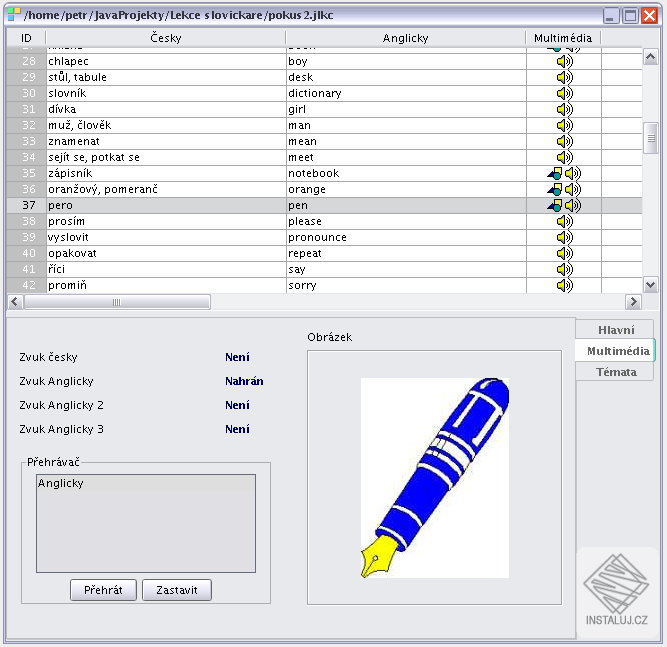
Task: Switch to the Hlavní tab
Action: (615, 330)
